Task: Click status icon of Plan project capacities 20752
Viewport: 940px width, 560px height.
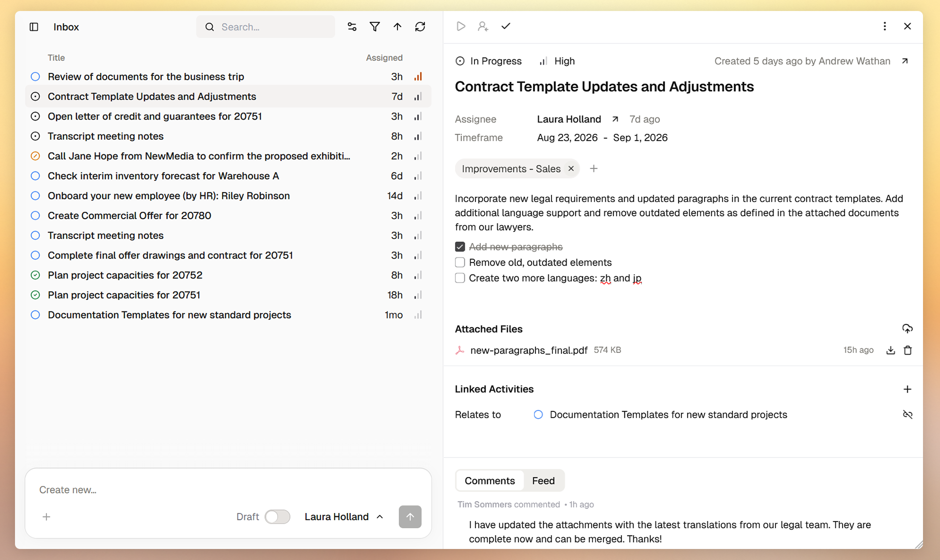Action: tap(35, 275)
